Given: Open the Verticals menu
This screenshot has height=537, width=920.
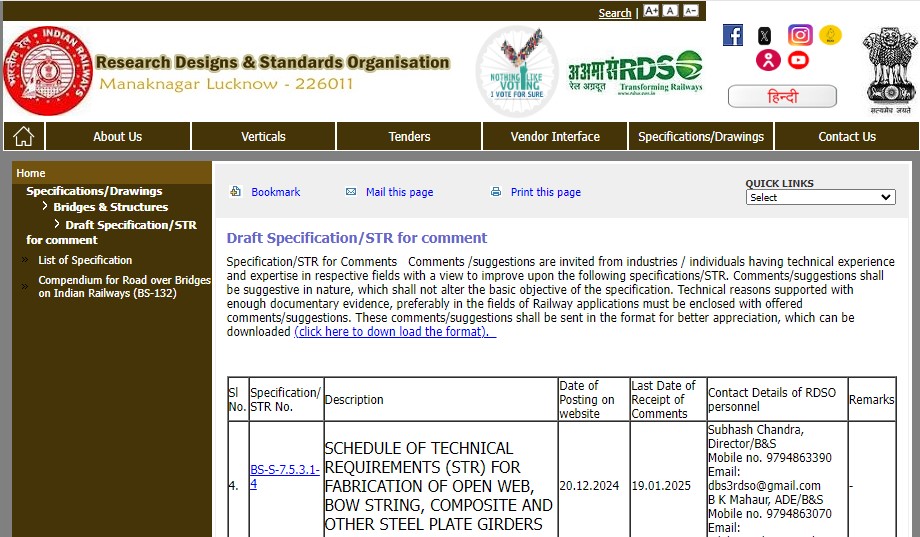Looking at the screenshot, I should [x=263, y=137].
